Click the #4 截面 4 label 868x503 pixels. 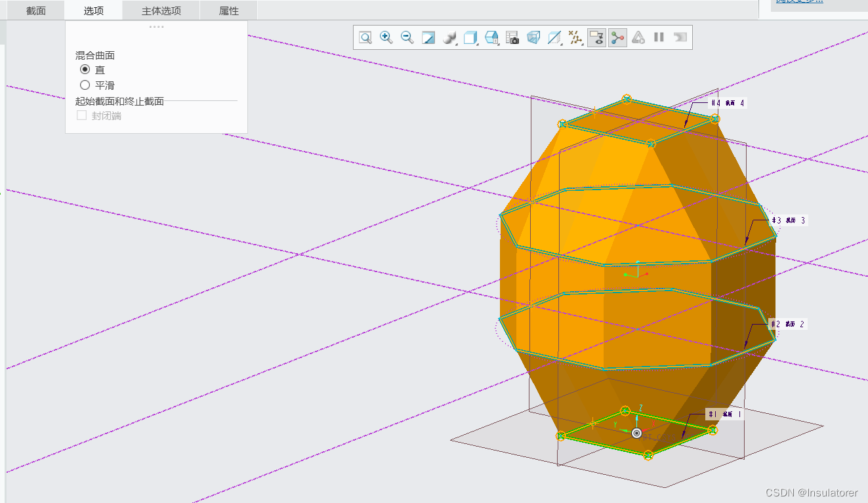727,103
